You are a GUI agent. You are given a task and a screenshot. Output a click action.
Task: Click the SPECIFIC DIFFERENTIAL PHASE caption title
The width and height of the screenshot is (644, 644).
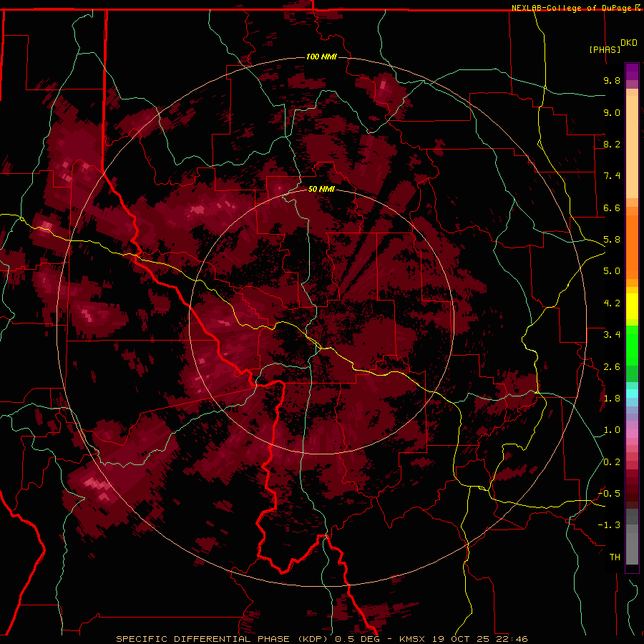point(203,639)
